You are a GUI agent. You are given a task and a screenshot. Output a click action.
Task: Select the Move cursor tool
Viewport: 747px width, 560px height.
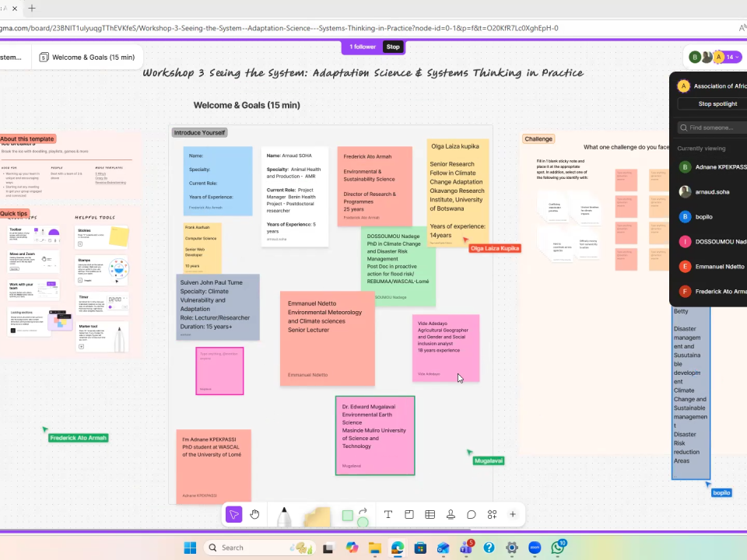pyautogui.click(x=233, y=514)
